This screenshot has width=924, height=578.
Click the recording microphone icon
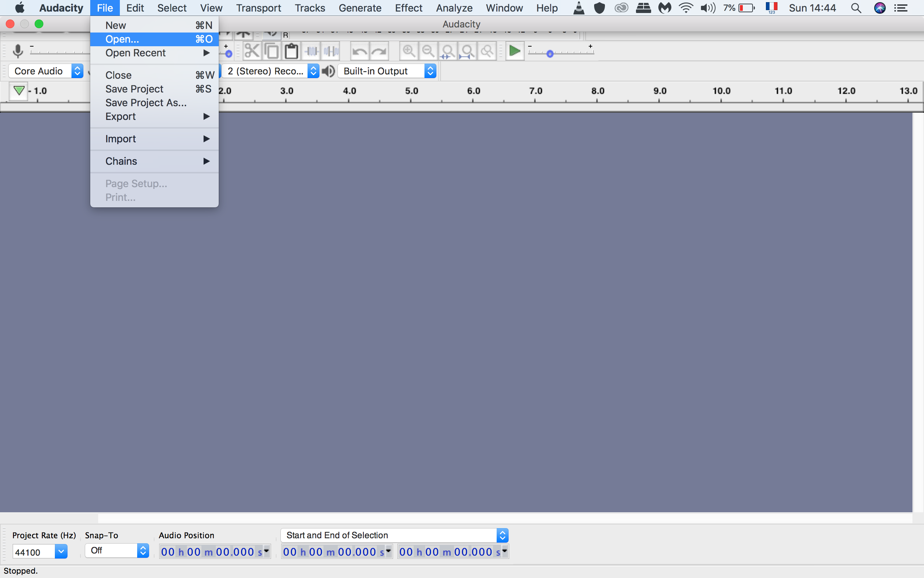pos(18,51)
